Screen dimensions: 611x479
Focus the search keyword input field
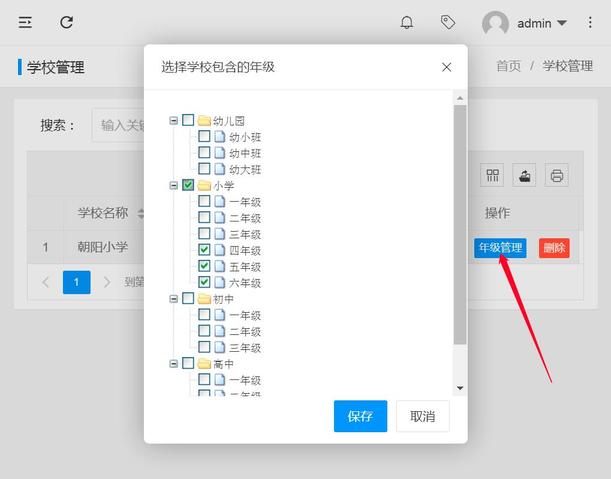point(118,125)
